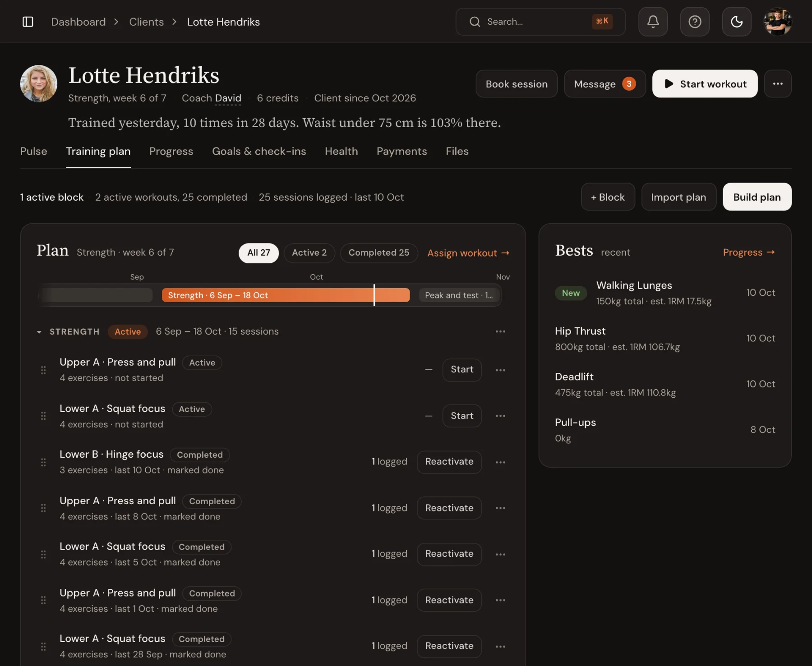Open the Payments tab
This screenshot has height=666, width=812.
click(x=401, y=152)
